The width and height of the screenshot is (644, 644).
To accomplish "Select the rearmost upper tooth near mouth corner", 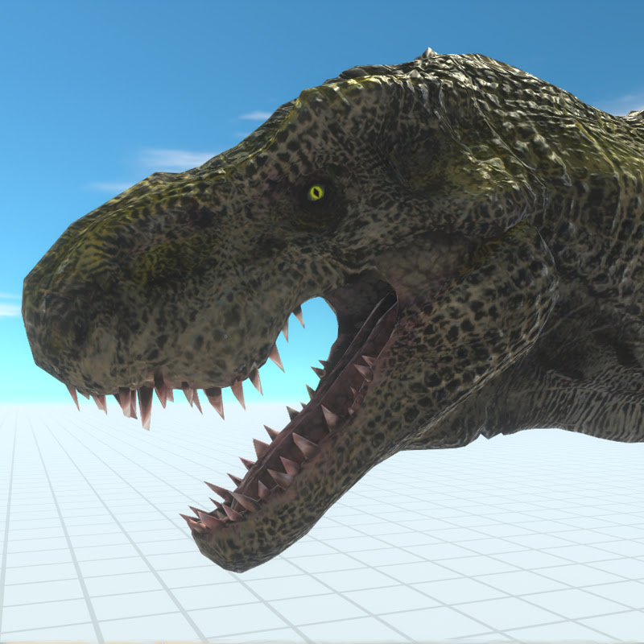I will pyautogui.click(x=299, y=316).
